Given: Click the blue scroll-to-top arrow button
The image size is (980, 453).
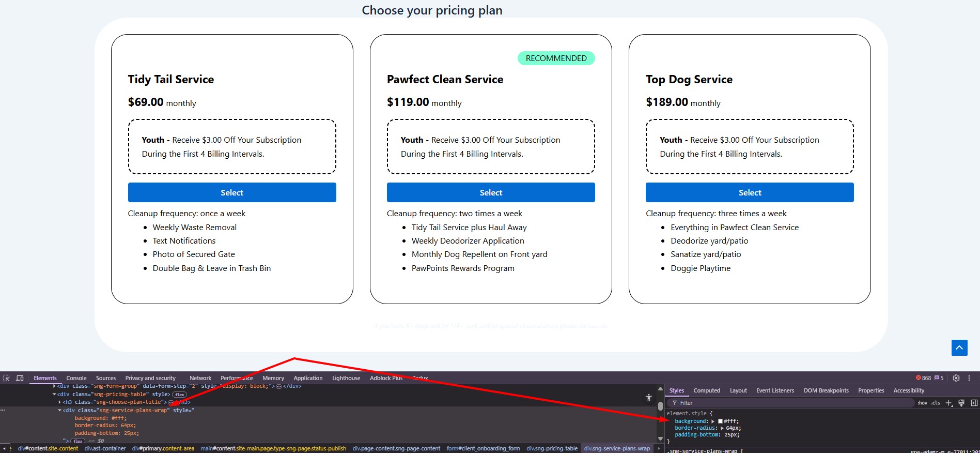Looking at the screenshot, I should (959, 348).
